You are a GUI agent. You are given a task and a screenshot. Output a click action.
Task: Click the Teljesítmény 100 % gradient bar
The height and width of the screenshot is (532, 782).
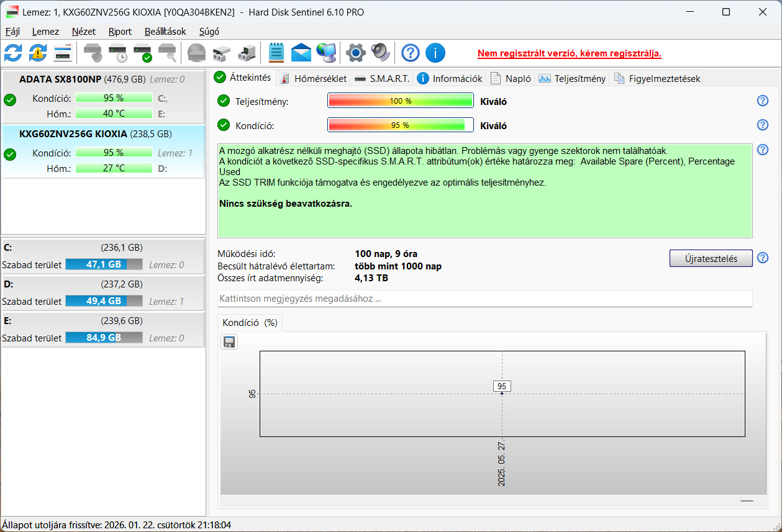[400, 101]
